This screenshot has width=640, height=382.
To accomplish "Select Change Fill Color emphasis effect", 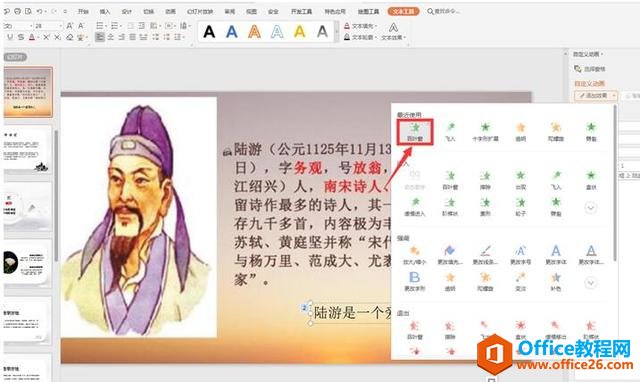I will (x=450, y=255).
